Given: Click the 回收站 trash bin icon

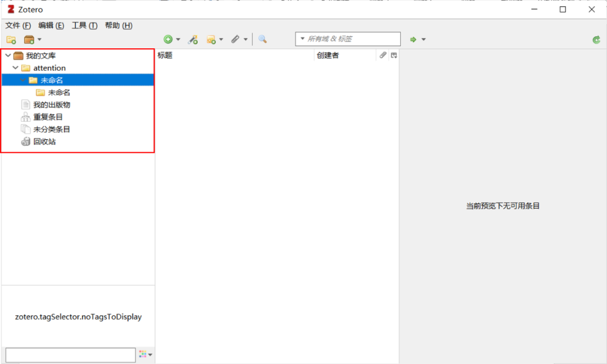Looking at the screenshot, I should point(25,142).
